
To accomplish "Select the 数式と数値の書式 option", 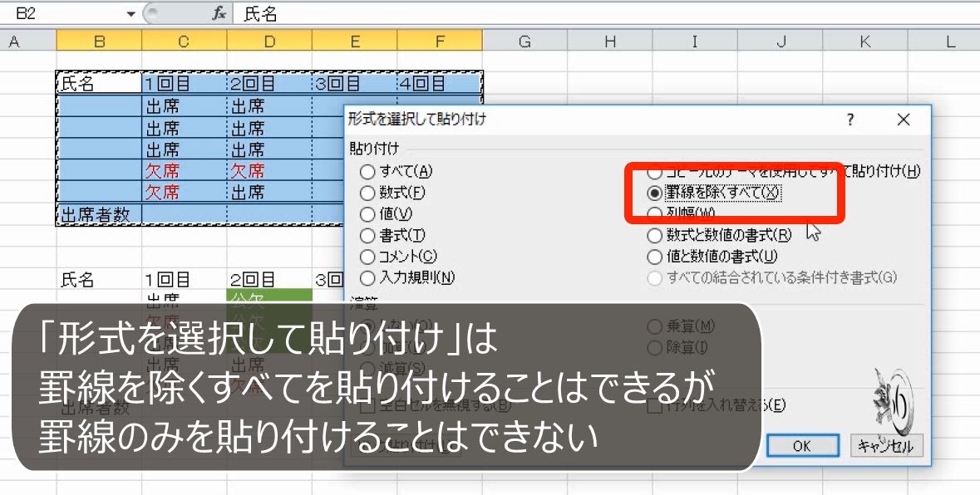I will pos(654,234).
